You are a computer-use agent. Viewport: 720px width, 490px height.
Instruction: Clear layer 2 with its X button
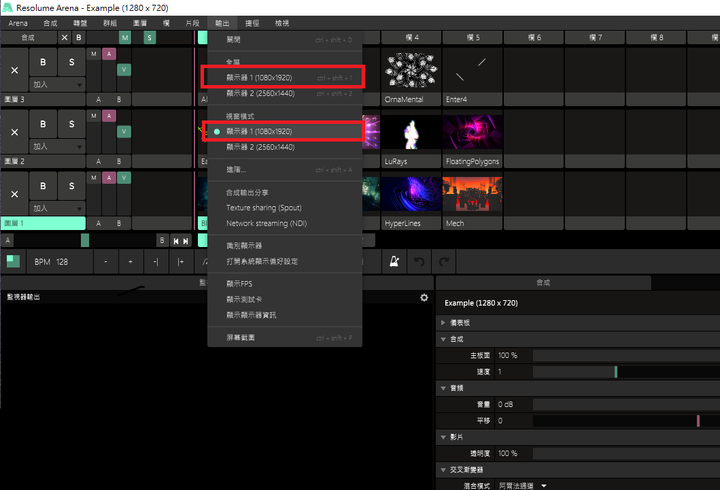(15, 132)
